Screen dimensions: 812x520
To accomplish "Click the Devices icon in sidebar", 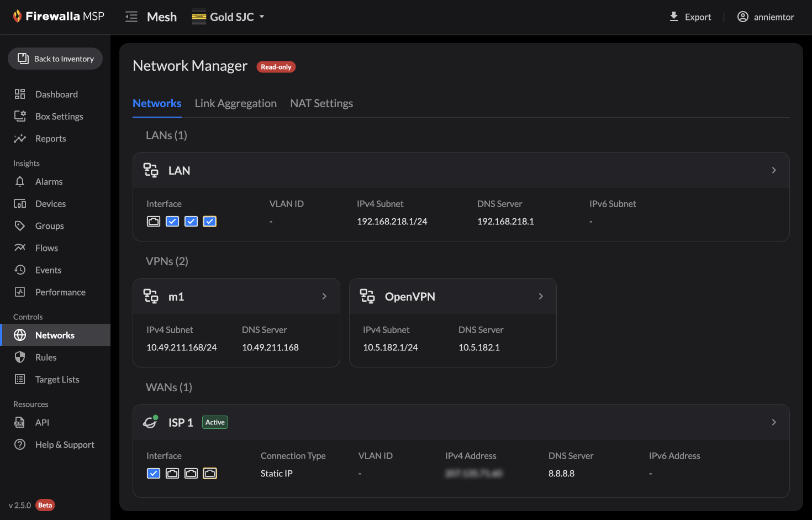I will tap(20, 203).
